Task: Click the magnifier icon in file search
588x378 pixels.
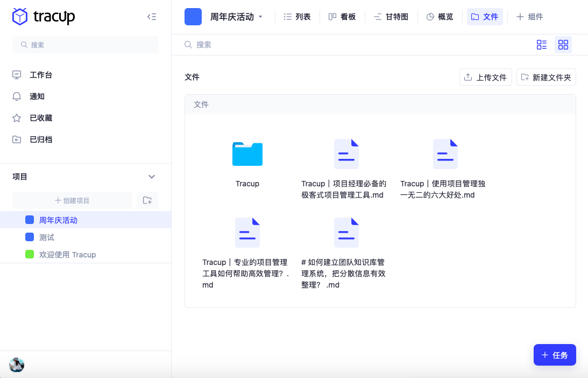Action: pos(188,45)
